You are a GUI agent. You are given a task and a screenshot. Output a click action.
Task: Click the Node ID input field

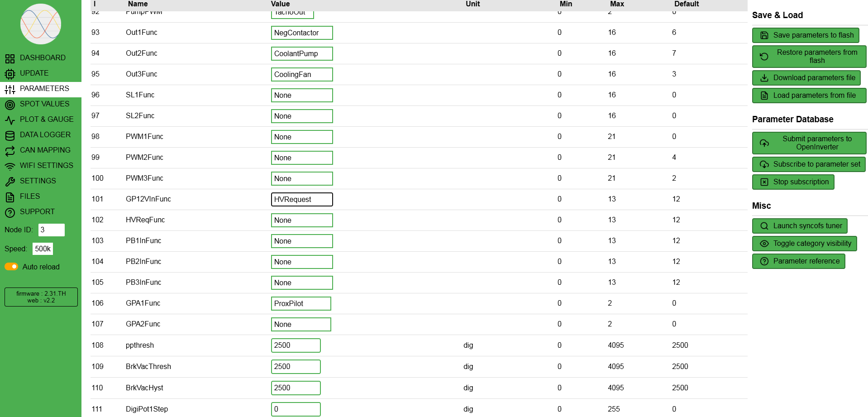click(51, 230)
